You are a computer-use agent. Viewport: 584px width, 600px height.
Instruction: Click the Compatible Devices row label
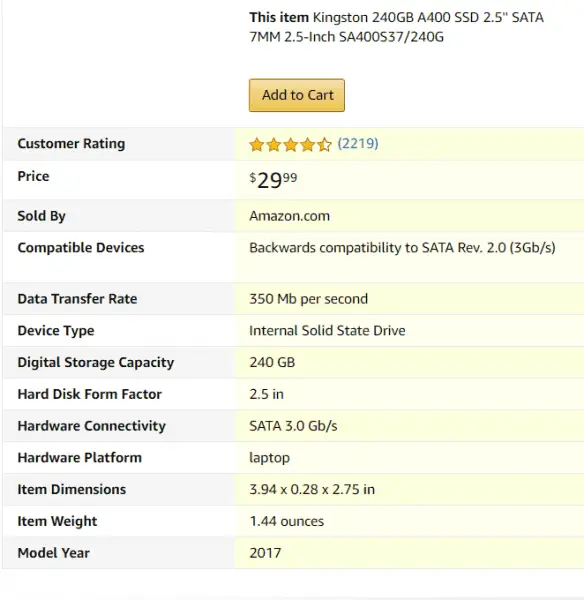click(x=81, y=248)
